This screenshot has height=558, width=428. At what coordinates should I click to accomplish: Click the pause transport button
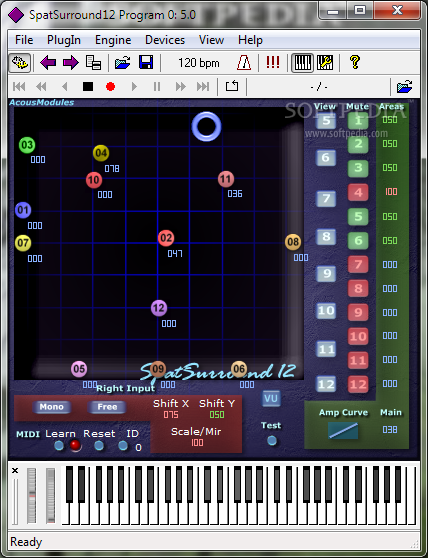pyautogui.click(x=157, y=86)
